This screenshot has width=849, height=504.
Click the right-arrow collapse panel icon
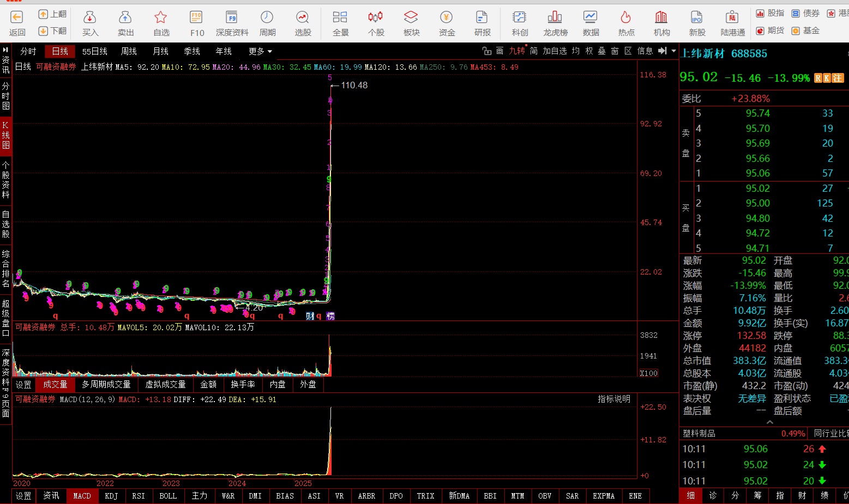663,51
